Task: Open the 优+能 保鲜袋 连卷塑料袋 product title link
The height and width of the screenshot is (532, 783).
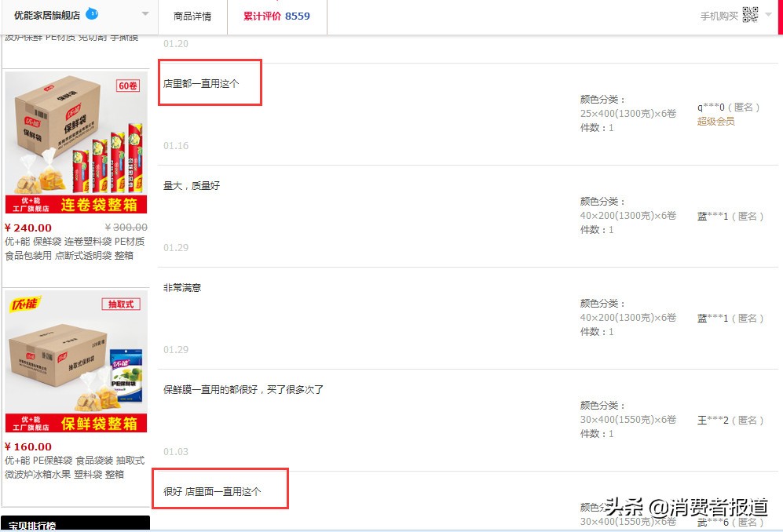Action: pos(75,249)
